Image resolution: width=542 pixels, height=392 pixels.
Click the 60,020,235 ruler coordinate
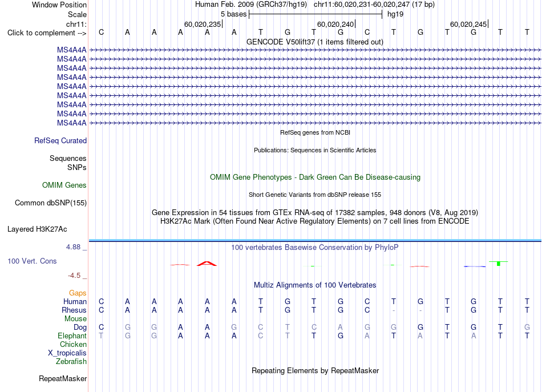(x=203, y=24)
